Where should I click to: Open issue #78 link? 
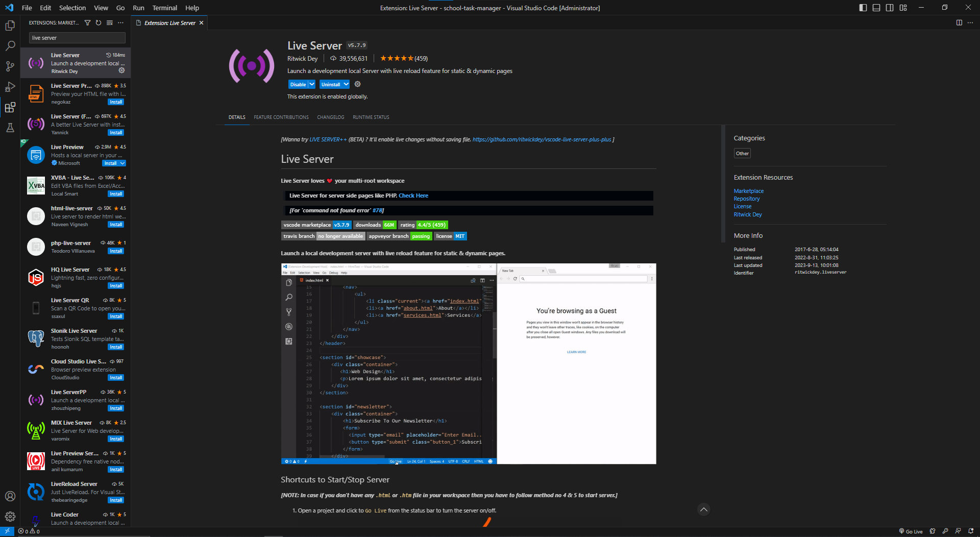377,210
